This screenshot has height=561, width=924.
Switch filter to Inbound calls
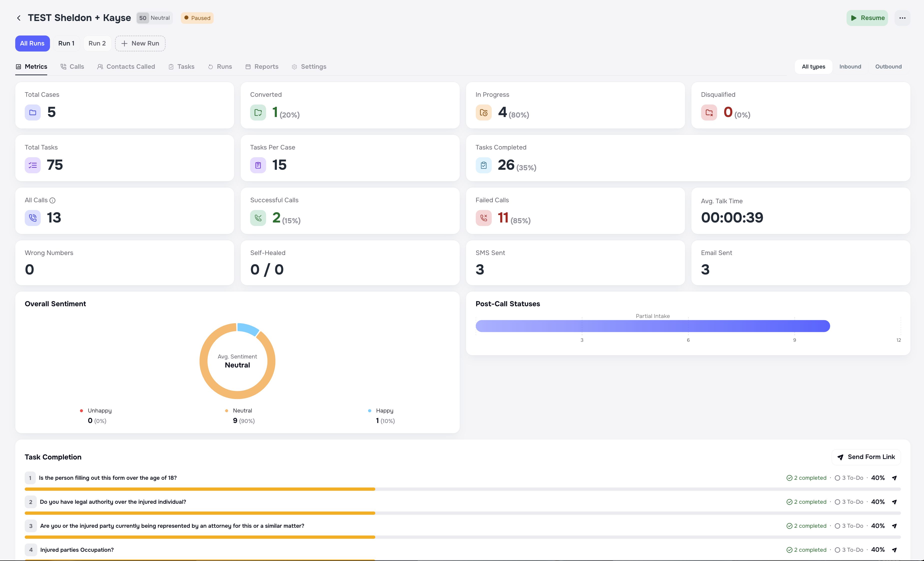tap(850, 66)
